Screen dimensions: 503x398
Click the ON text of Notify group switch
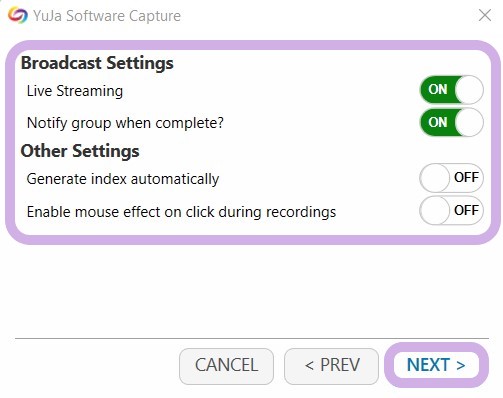point(438,122)
